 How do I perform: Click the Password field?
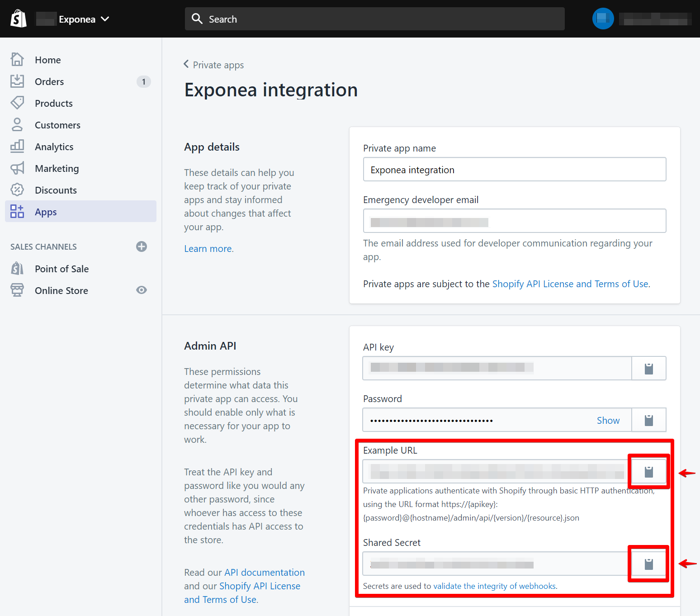pos(497,420)
